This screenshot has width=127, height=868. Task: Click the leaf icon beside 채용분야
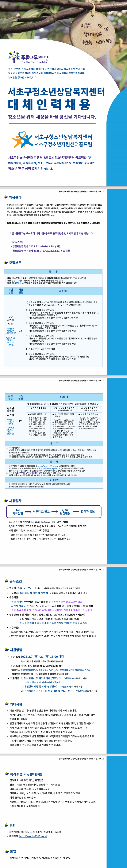[6, 197]
